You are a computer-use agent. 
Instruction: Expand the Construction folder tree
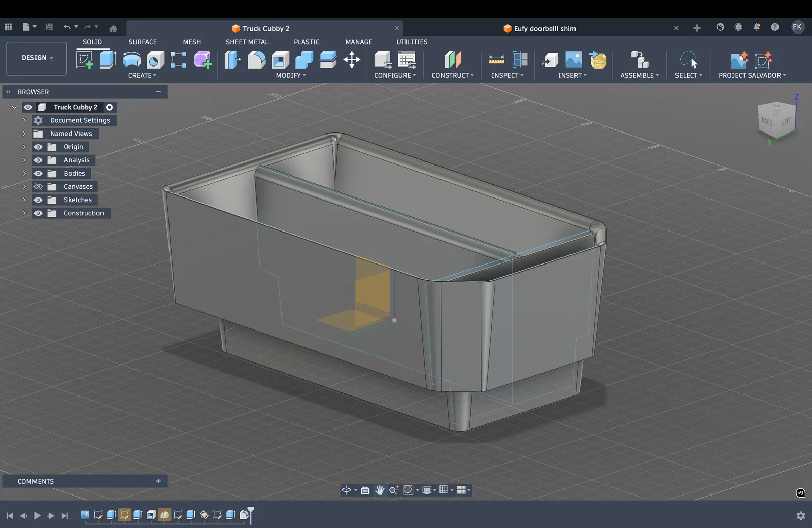pyautogui.click(x=24, y=213)
